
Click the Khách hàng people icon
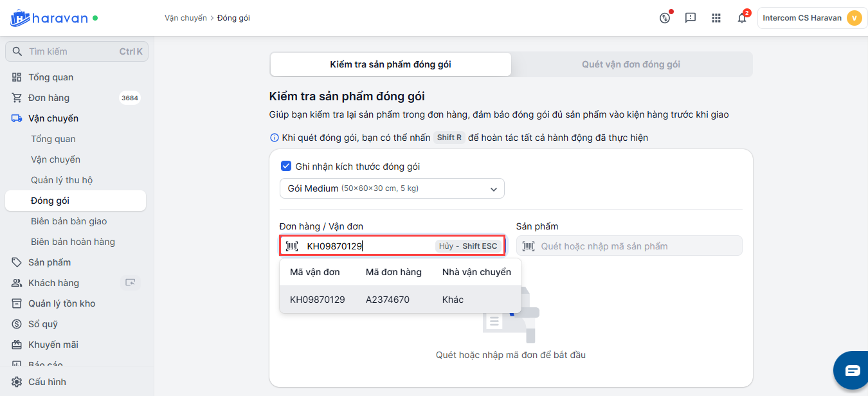tap(17, 283)
